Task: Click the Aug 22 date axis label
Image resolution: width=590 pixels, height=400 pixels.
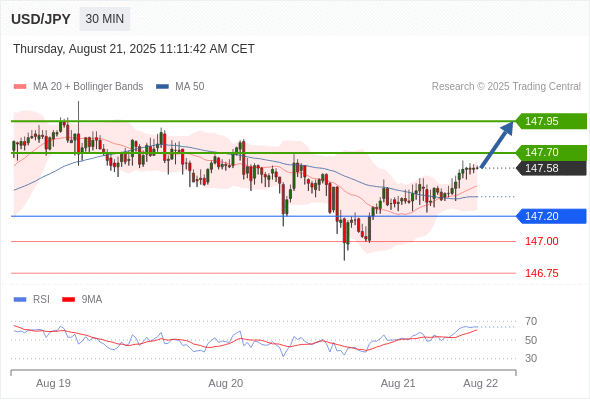Action: pos(481,383)
